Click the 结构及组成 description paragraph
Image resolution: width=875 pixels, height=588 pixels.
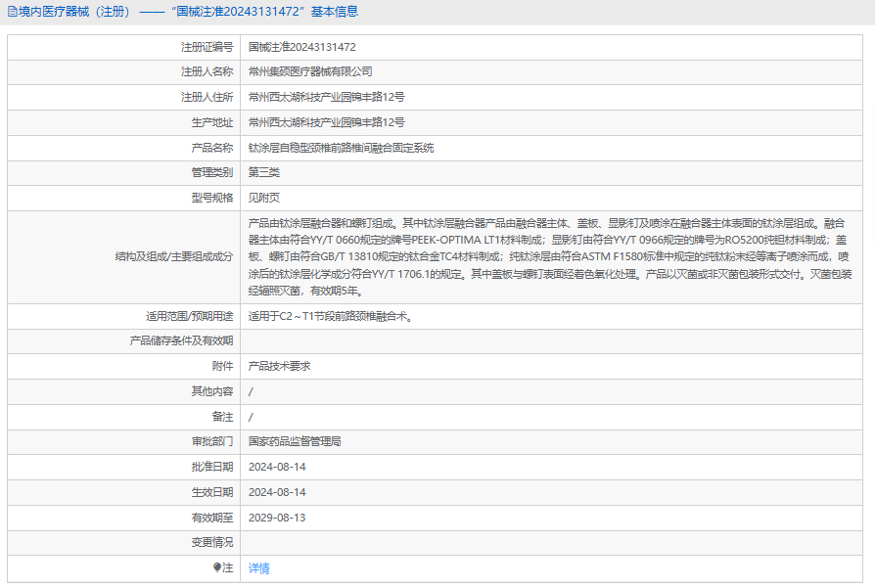coord(550,256)
